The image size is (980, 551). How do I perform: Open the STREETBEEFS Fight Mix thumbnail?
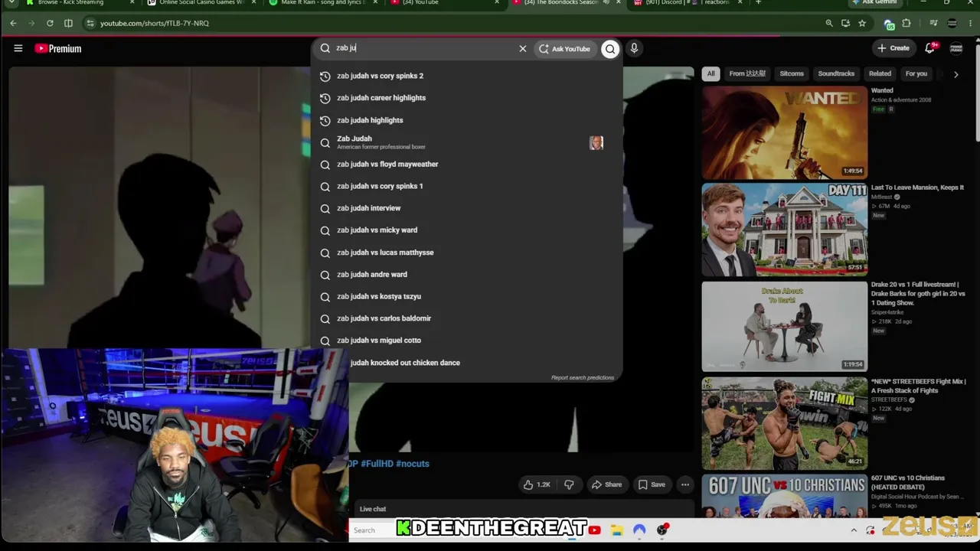point(785,423)
